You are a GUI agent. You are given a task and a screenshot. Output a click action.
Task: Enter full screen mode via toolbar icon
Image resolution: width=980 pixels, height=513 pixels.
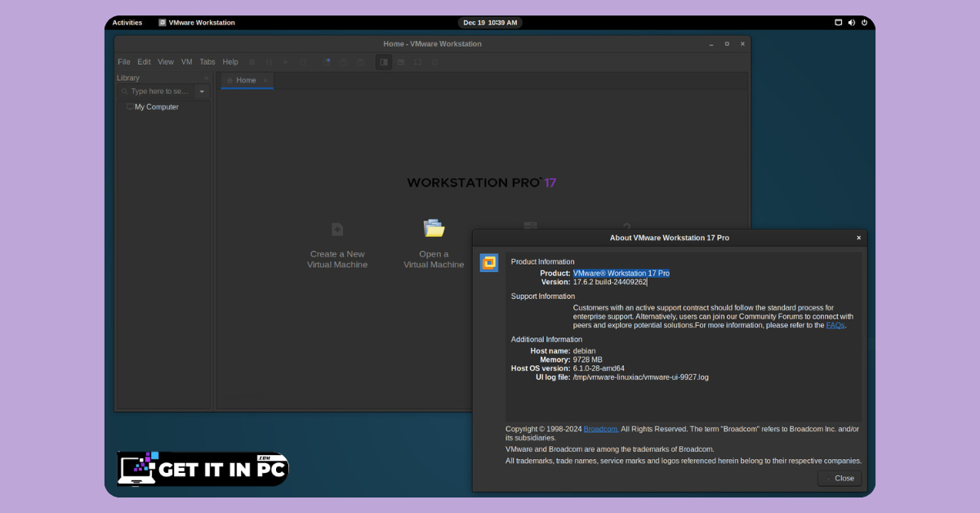pyautogui.click(x=418, y=62)
